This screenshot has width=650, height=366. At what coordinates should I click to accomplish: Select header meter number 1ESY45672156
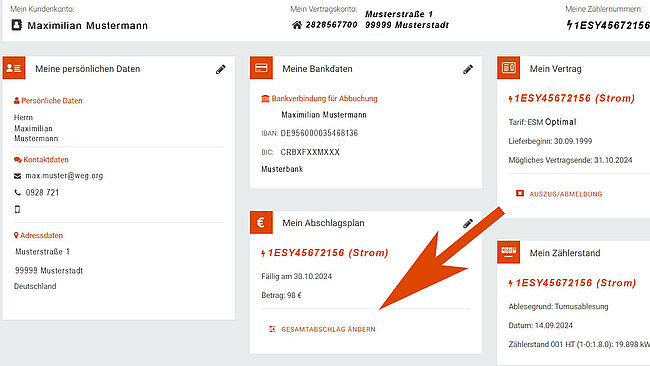point(612,25)
